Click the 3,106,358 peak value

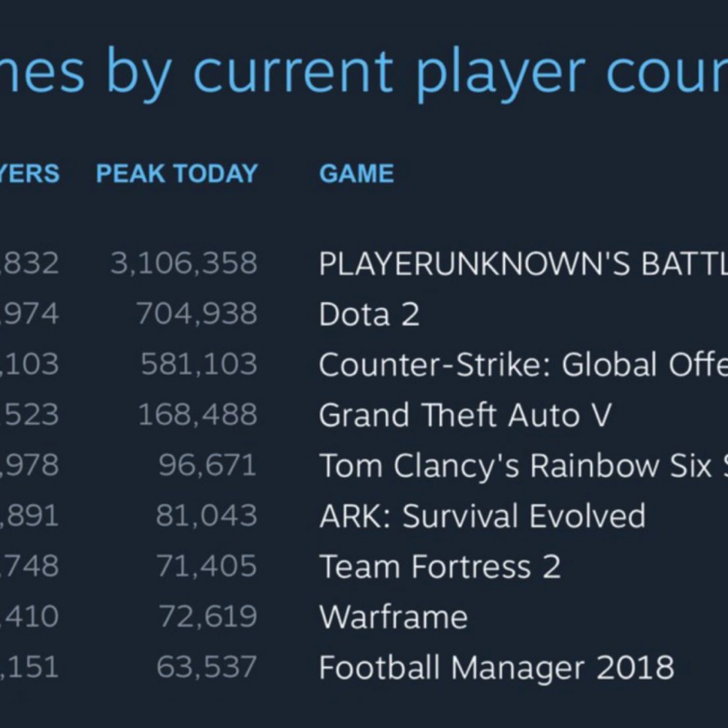point(184,264)
